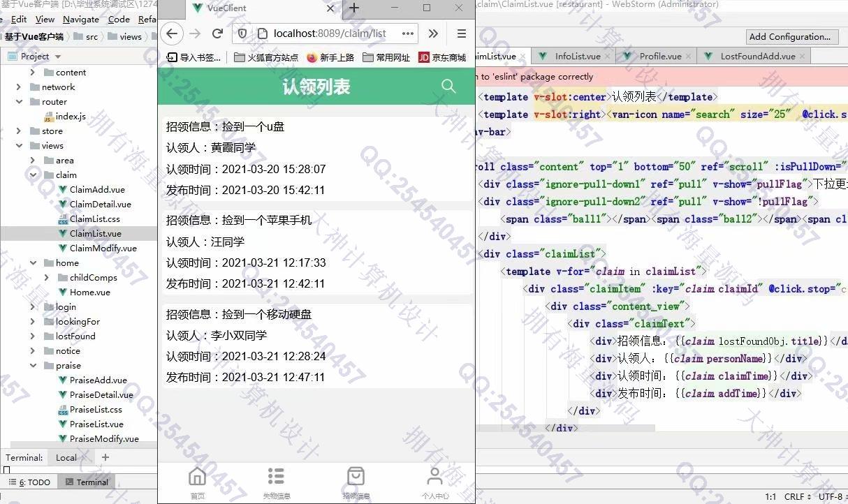Screen dimensions: 848x504
Task: Open Home.vue in the project tree
Action: [84, 292]
